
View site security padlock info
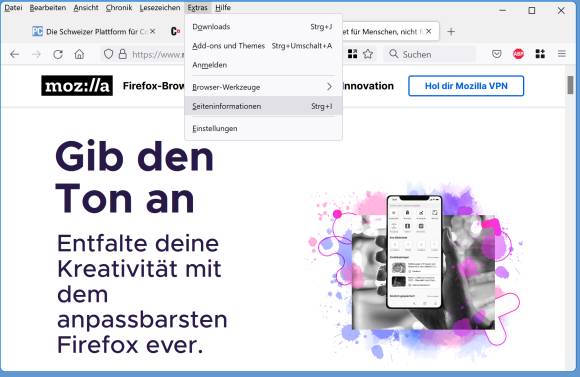[122, 54]
